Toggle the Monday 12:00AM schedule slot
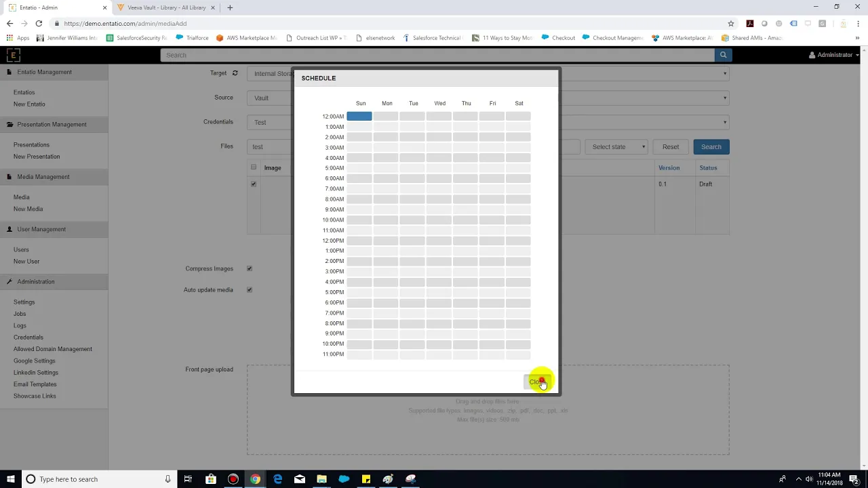 coord(386,117)
